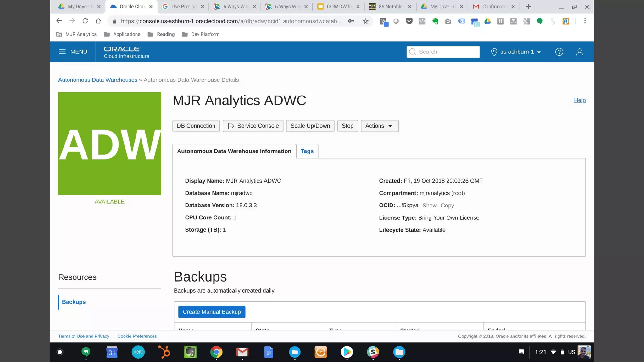Reload the current page
The height and width of the screenshot is (362, 644).
(85, 21)
